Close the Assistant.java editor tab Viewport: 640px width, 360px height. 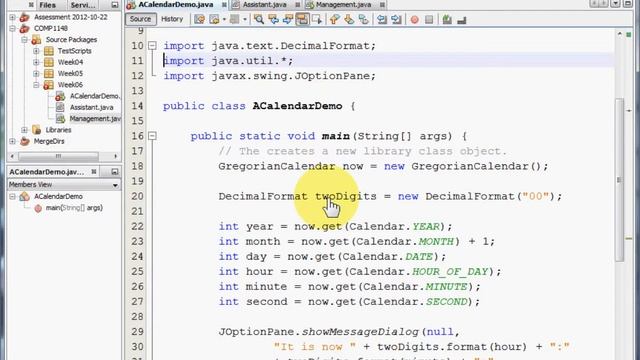[298, 5]
